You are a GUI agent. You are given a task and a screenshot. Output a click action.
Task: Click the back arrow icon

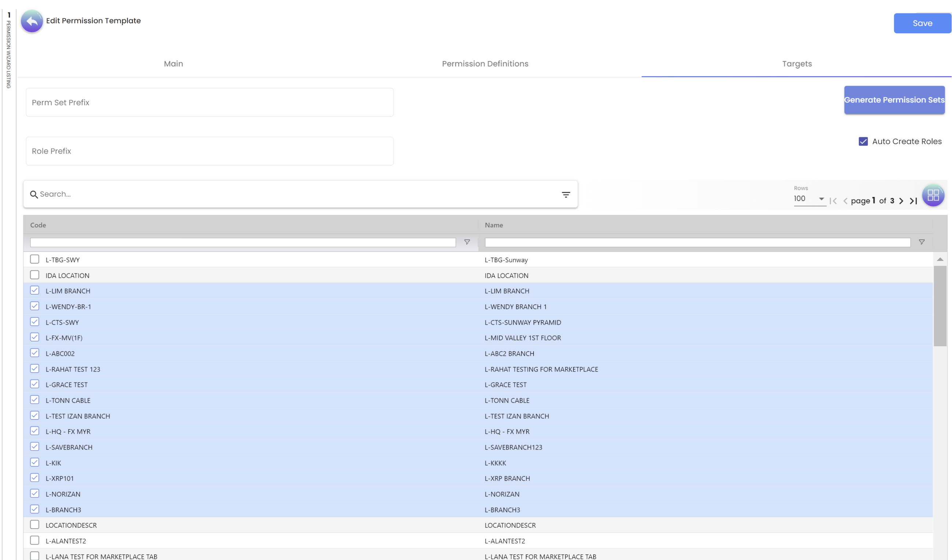[x=32, y=21]
